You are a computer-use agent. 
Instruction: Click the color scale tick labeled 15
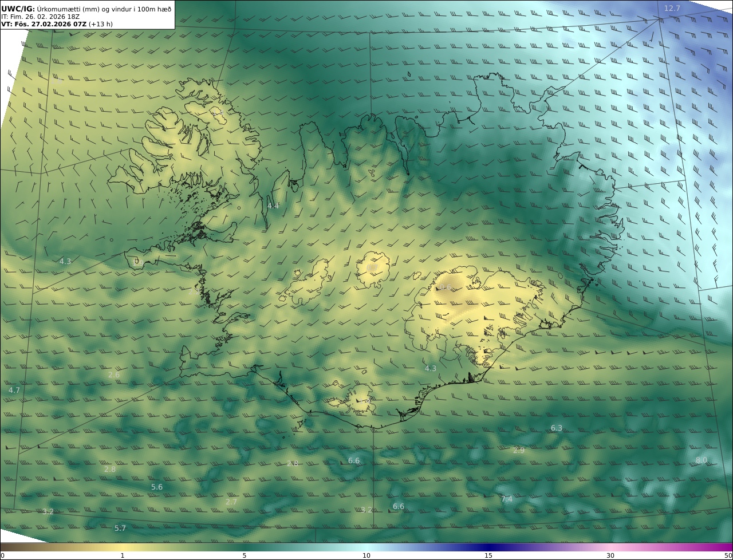pos(488,555)
